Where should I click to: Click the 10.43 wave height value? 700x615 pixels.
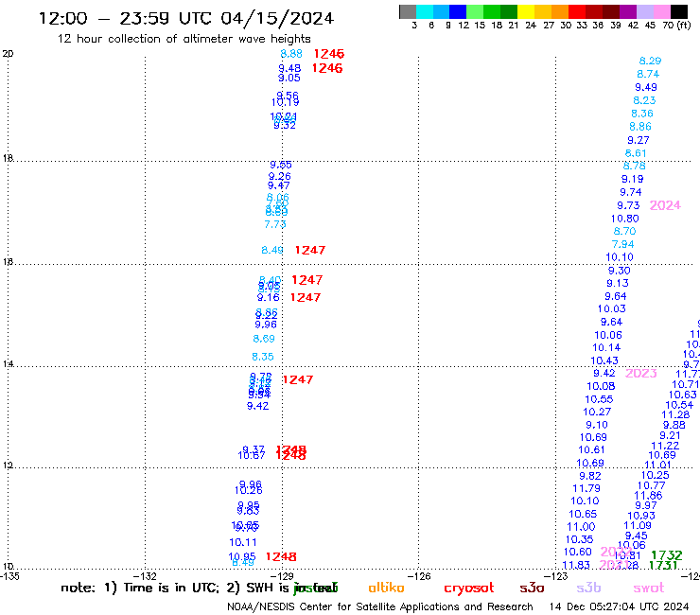coord(604,360)
